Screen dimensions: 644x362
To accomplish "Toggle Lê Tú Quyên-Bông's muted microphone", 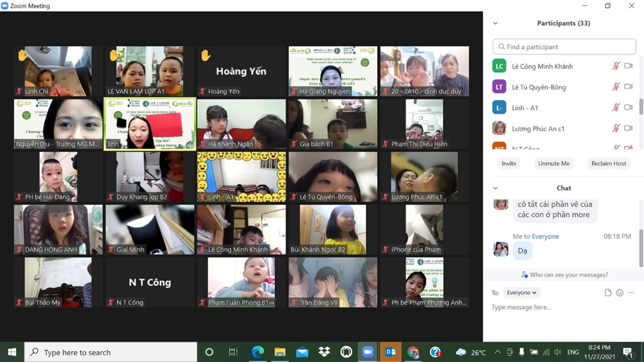I will [x=616, y=87].
